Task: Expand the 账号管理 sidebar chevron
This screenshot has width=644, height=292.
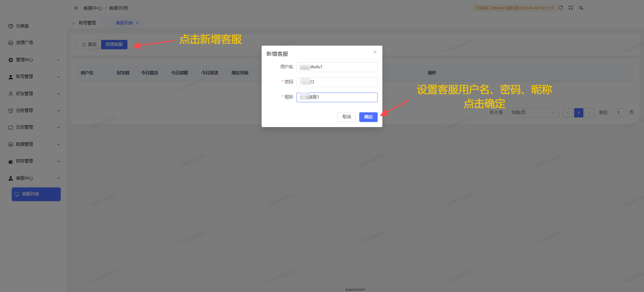Action: coord(58,77)
